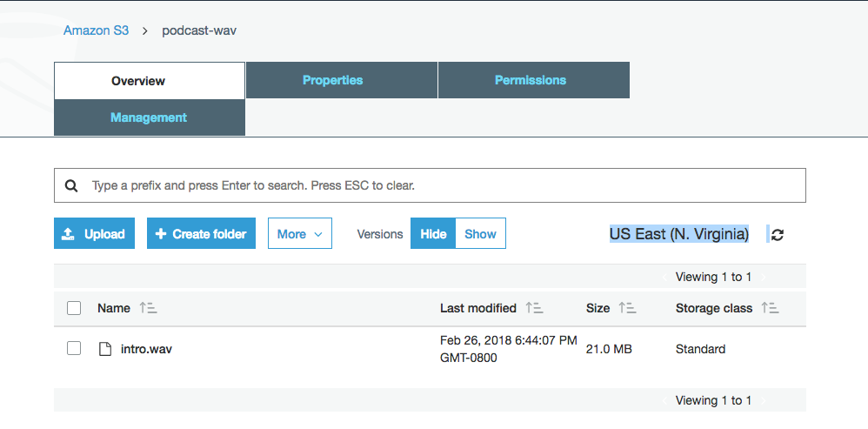Go to Amazon S3 breadcrumb link

[96, 30]
